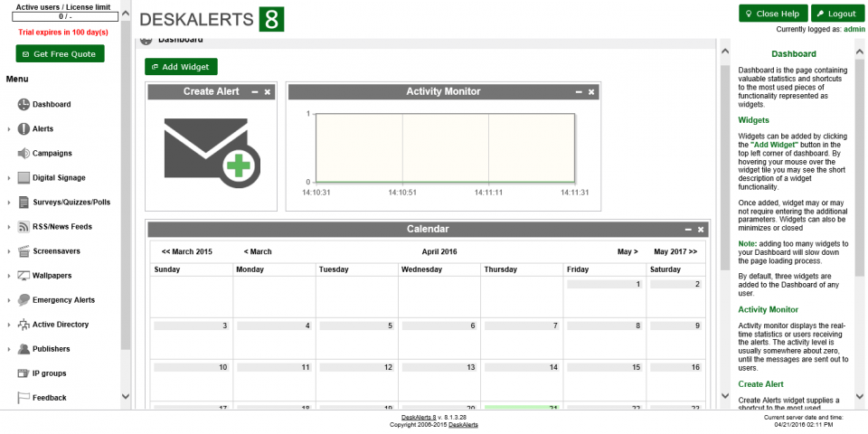Screen dimensions: 868x434
Task: Click up arrow of left menu scrollbar
Action: pos(126,12)
